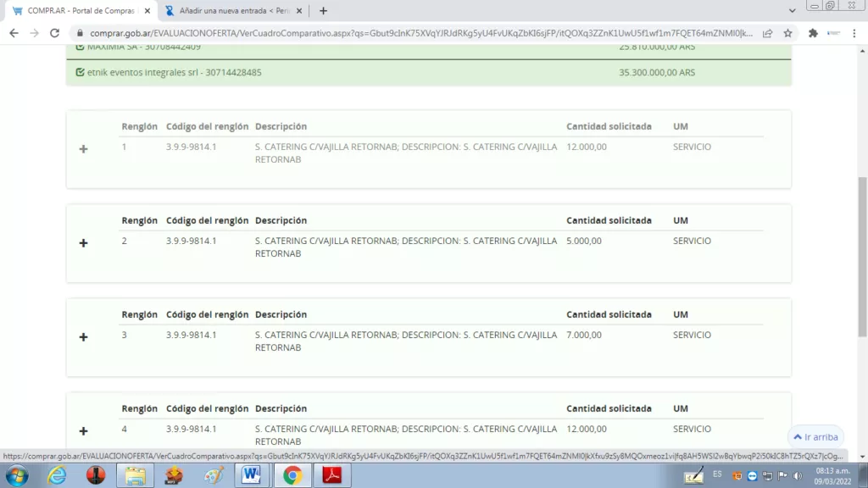Click the URL address bar
868x488 pixels.
(415, 33)
